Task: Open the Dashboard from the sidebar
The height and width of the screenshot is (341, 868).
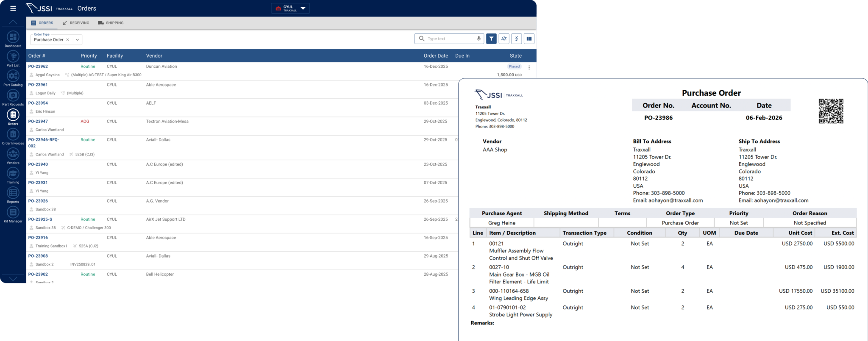Action: 13,38
